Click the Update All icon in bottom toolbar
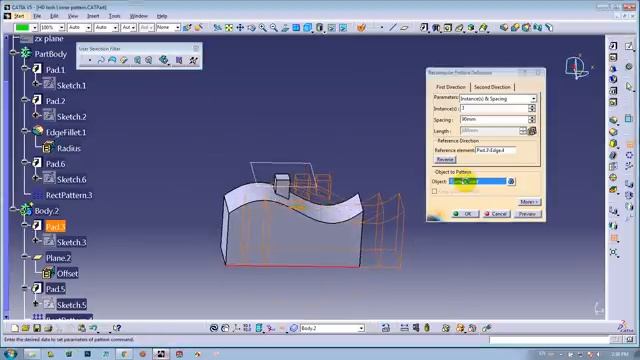640x360 pixels. click(213, 328)
